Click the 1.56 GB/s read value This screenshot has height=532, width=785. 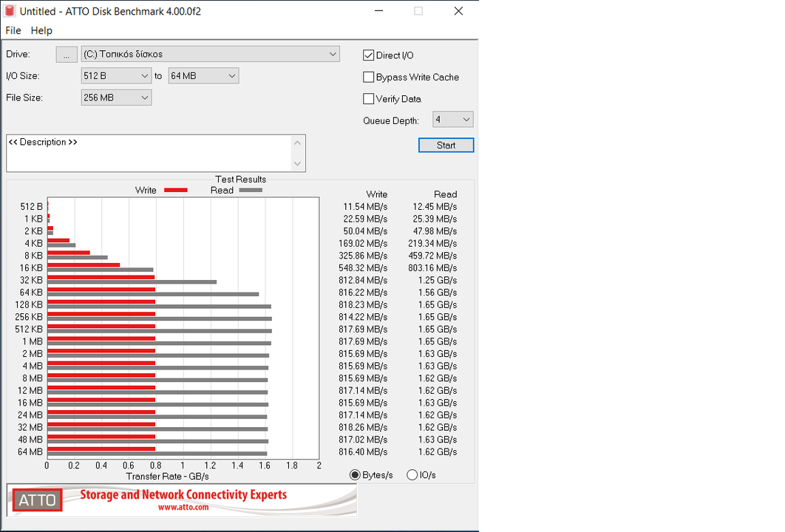(x=438, y=293)
